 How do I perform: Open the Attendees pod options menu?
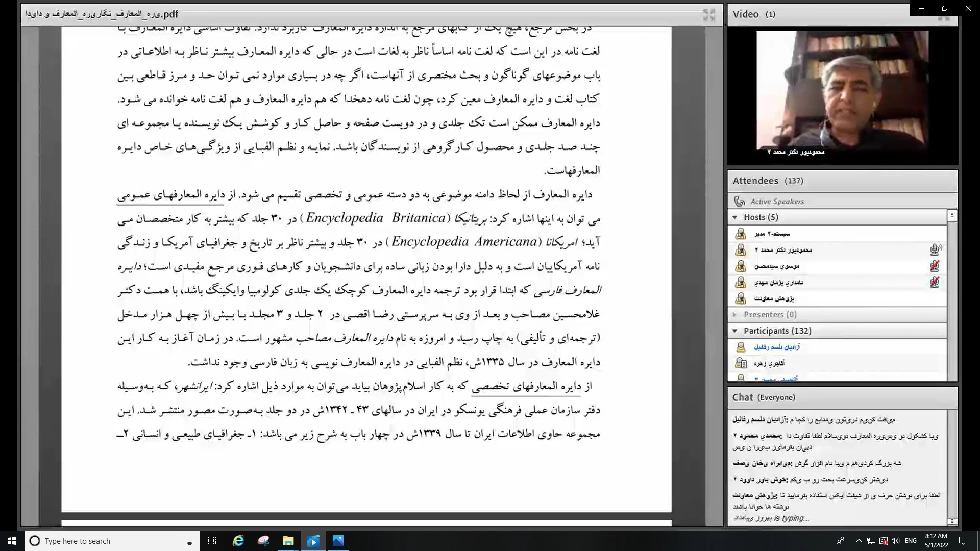[952, 215]
